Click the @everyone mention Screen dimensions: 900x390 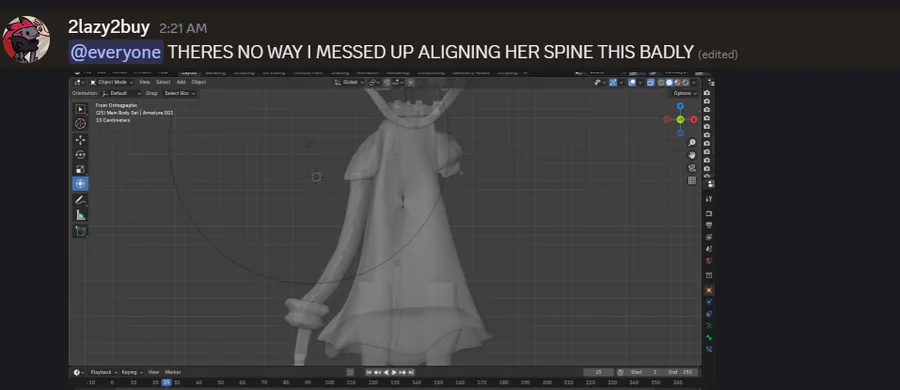coord(116,52)
